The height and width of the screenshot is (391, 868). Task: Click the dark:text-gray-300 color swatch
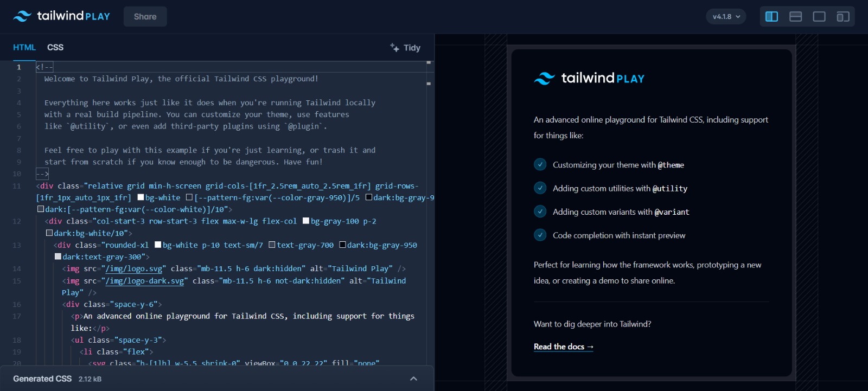coord(58,257)
